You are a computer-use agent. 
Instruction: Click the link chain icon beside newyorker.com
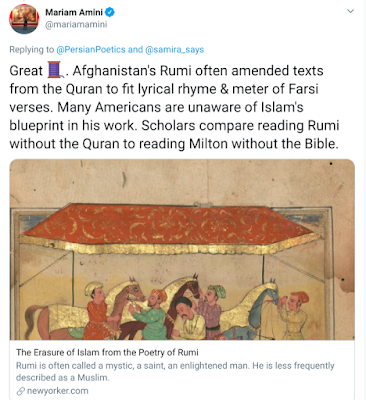[21, 391]
